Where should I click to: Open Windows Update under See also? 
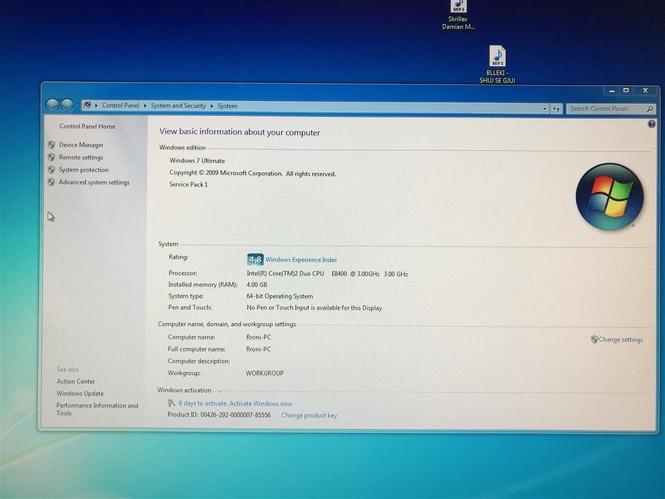pos(80,393)
